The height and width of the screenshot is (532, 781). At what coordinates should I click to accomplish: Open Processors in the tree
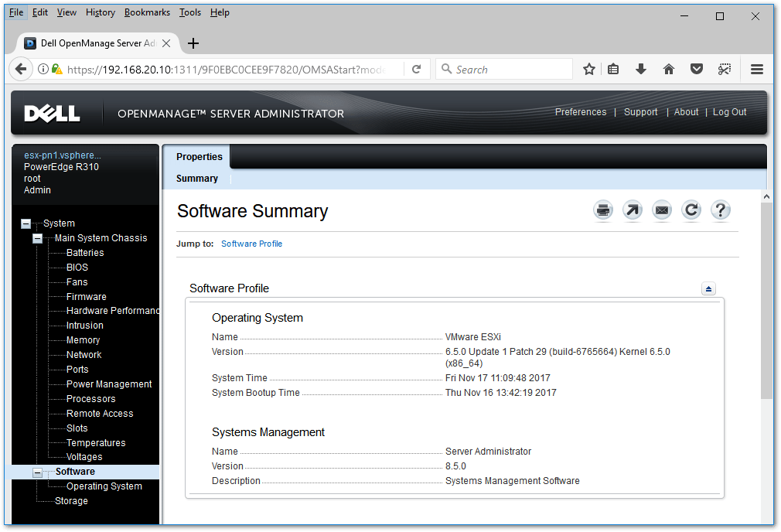[x=90, y=399]
